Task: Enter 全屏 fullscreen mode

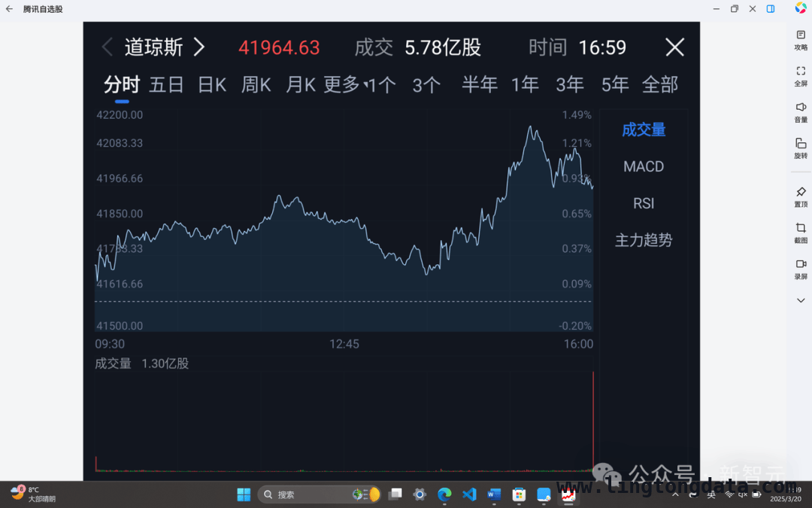Action: coord(801,76)
